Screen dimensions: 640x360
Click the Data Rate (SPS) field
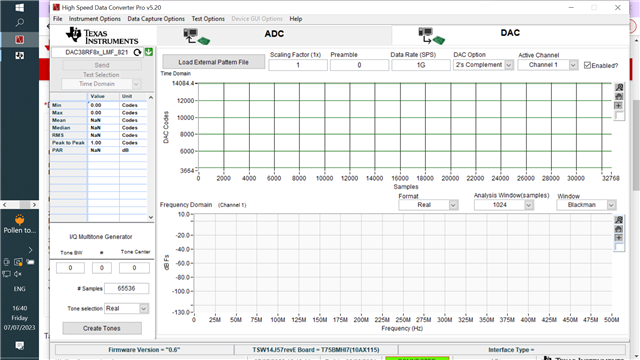pos(421,65)
